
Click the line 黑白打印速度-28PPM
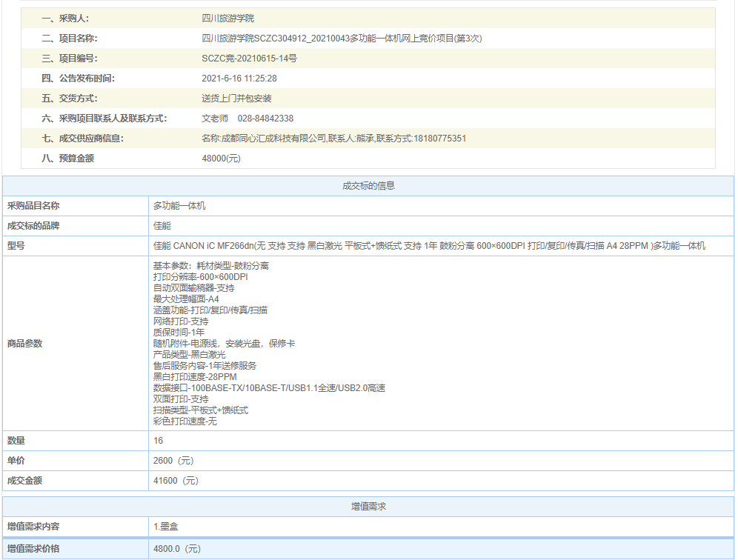point(195,377)
